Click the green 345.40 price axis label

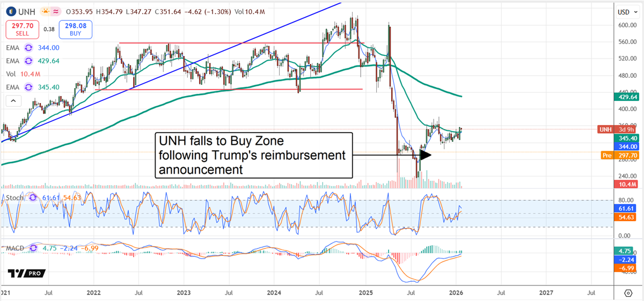tap(627, 138)
